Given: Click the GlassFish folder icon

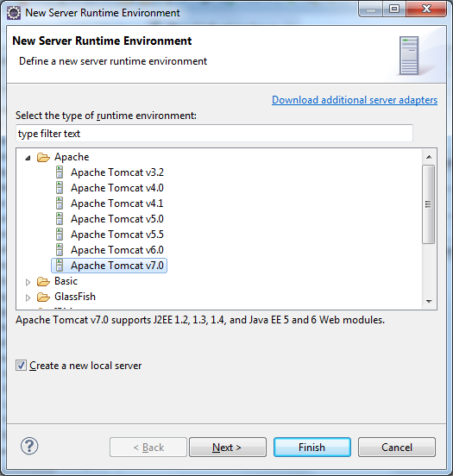Looking at the screenshot, I should click(x=43, y=297).
